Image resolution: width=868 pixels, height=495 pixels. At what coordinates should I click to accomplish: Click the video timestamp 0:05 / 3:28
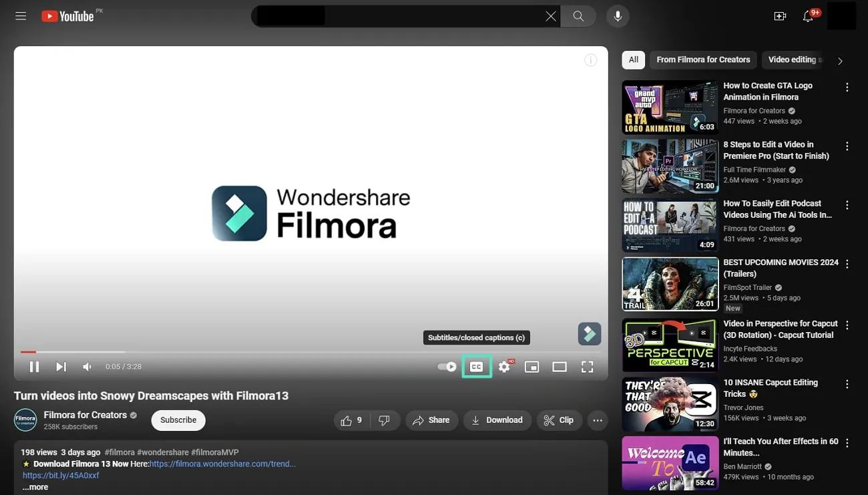pyautogui.click(x=124, y=367)
